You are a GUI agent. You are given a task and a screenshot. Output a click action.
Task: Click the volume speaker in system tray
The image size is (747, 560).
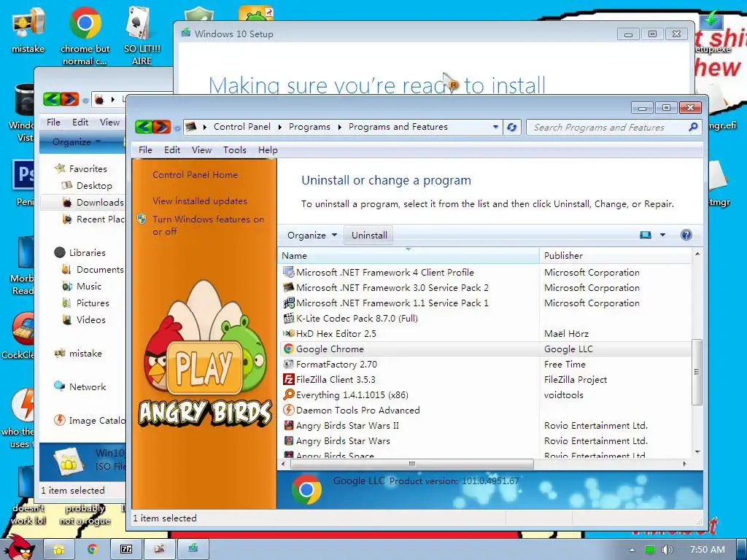point(667,550)
